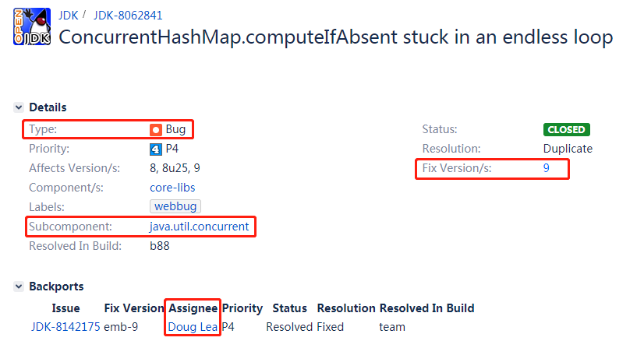Collapse the Backports section
Viewport: 644px width, 341px height.
[19, 287]
